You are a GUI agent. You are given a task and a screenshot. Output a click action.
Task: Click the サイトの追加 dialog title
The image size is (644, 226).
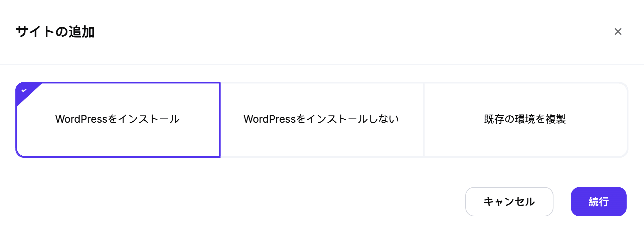tap(55, 32)
